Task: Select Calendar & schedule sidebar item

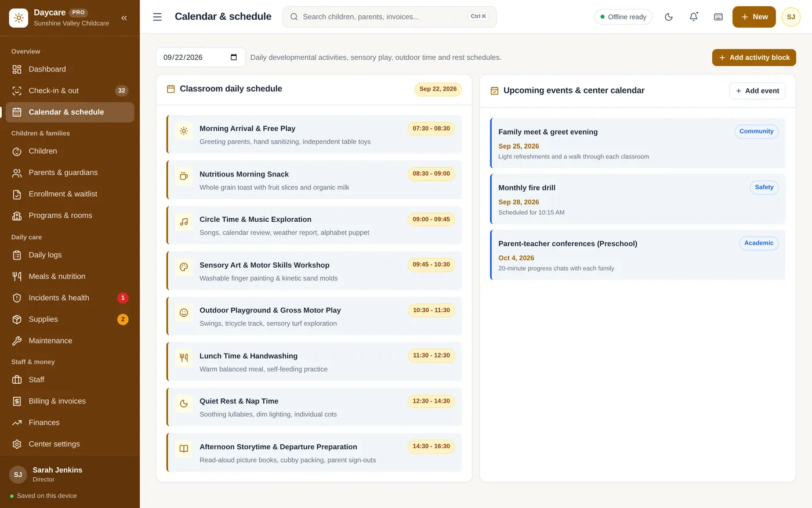Action: 70,112
